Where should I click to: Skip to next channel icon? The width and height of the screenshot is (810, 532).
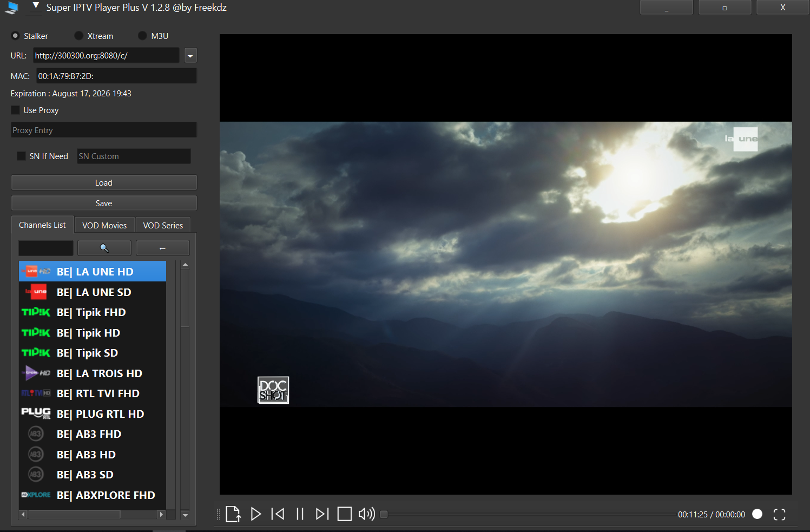coord(322,514)
